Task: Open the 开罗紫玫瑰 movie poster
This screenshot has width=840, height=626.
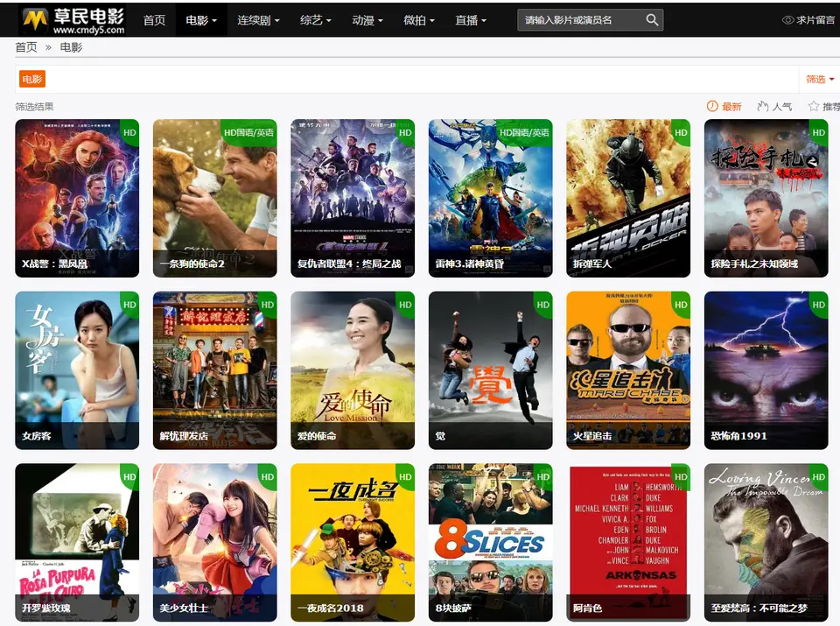Action: [x=77, y=543]
